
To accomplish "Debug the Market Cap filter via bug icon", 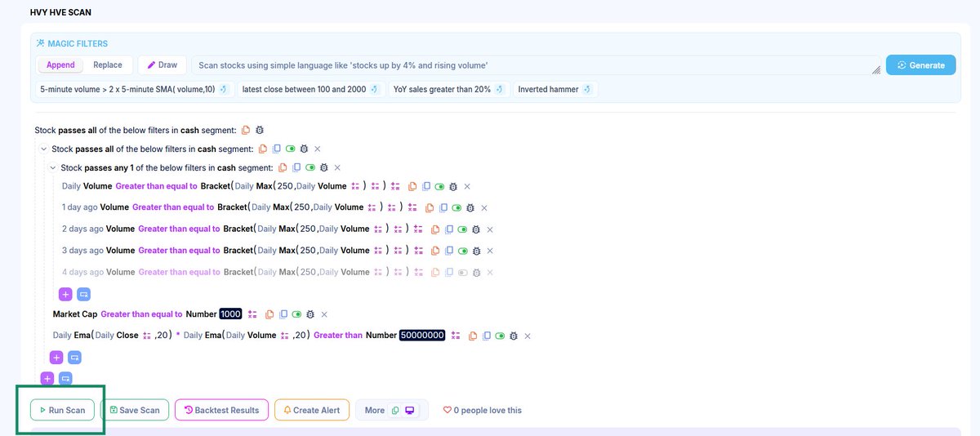I will 310,314.
